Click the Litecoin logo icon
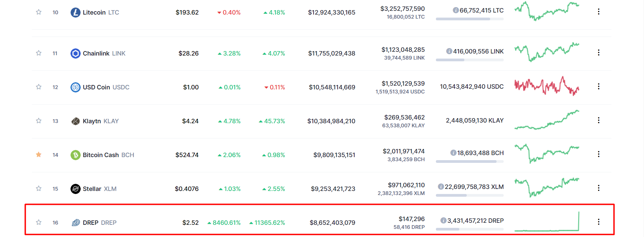 pos(75,13)
